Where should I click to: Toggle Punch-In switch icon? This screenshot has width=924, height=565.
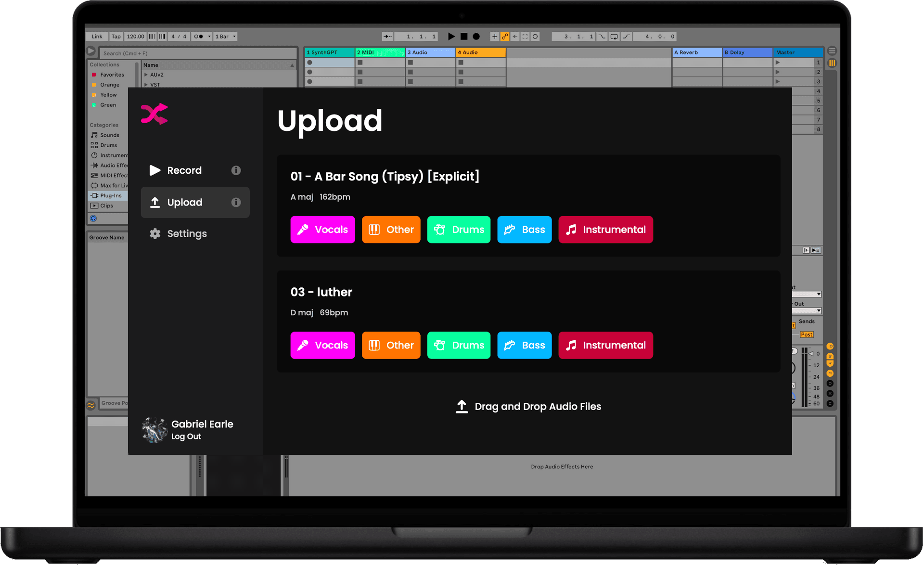(x=602, y=37)
